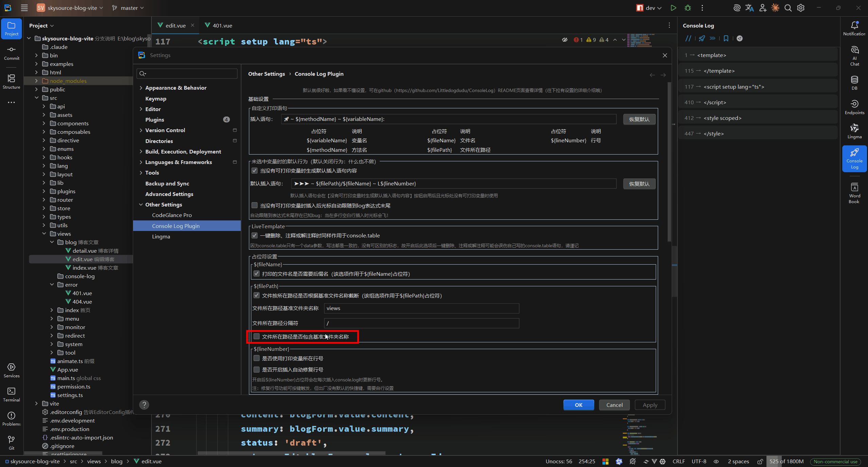The height and width of the screenshot is (467, 868).
Task: Collapse the Other Settings group
Action: pyautogui.click(x=141, y=204)
